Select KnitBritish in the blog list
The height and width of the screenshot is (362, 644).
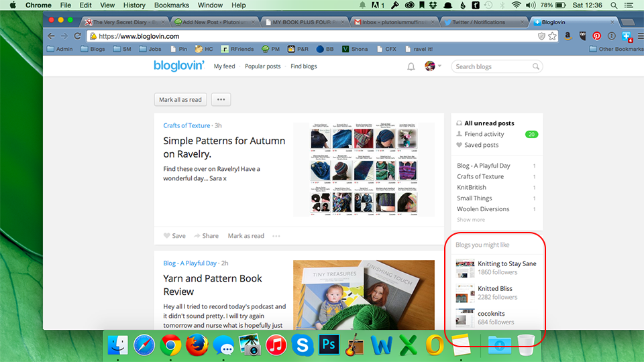(x=472, y=187)
